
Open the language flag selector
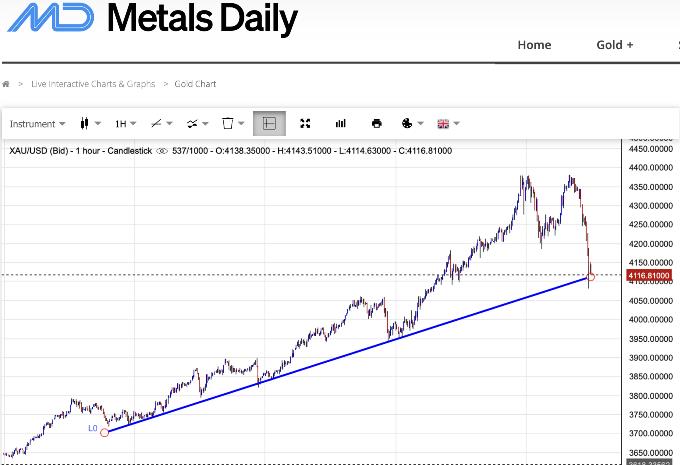(448, 124)
